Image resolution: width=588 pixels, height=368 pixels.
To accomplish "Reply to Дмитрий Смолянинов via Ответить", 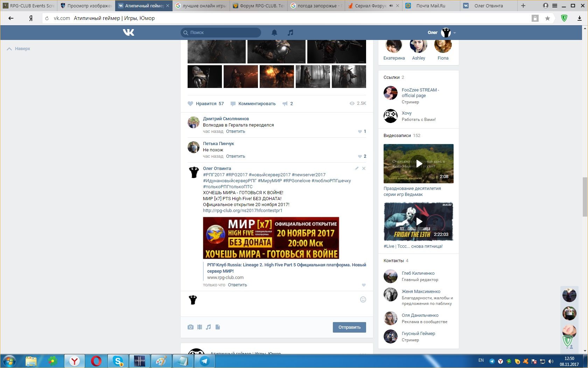I will click(x=236, y=131).
